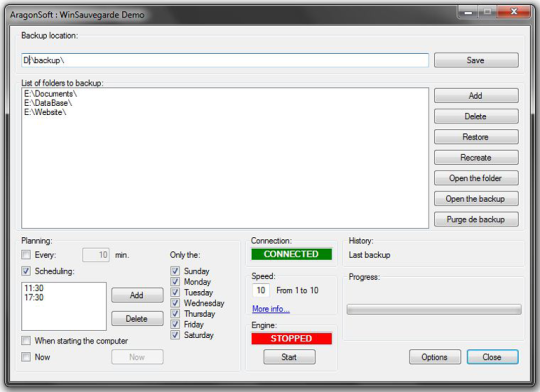Minimize the WinSauvegarde window
The width and height of the screenshot is (540, 392).
coord(468,12)
